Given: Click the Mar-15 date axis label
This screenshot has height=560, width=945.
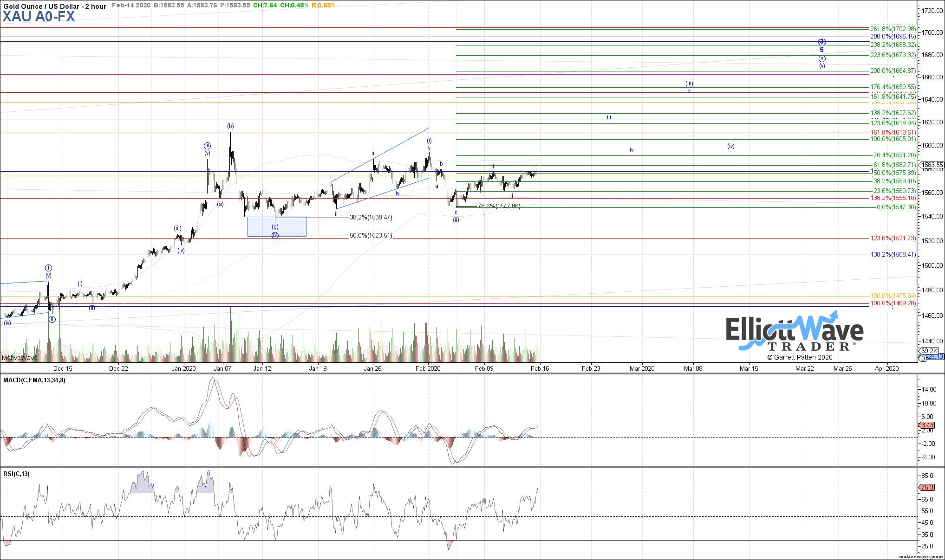Looking at the screenshot, I should pos(749,368).
